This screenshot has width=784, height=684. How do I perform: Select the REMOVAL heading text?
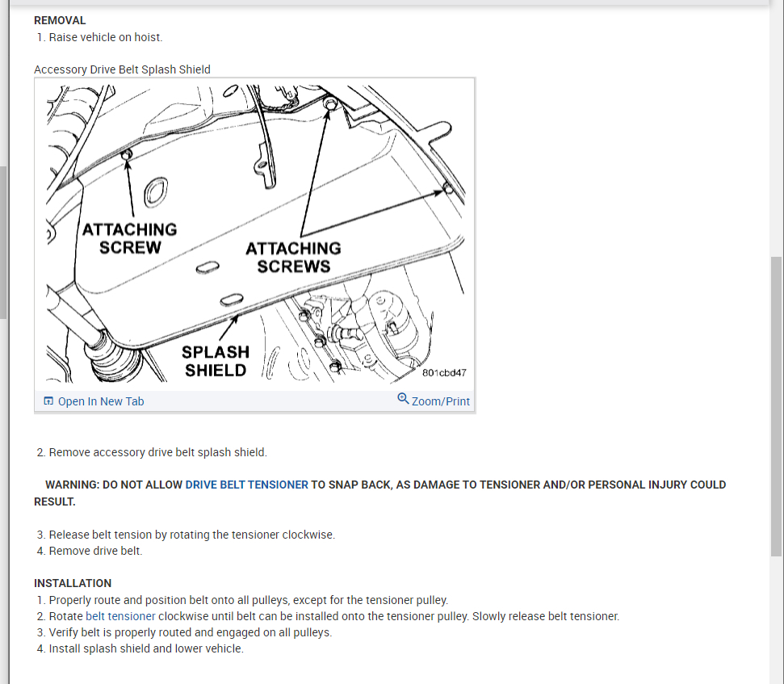pyautogui.click(x=60, y=20)
